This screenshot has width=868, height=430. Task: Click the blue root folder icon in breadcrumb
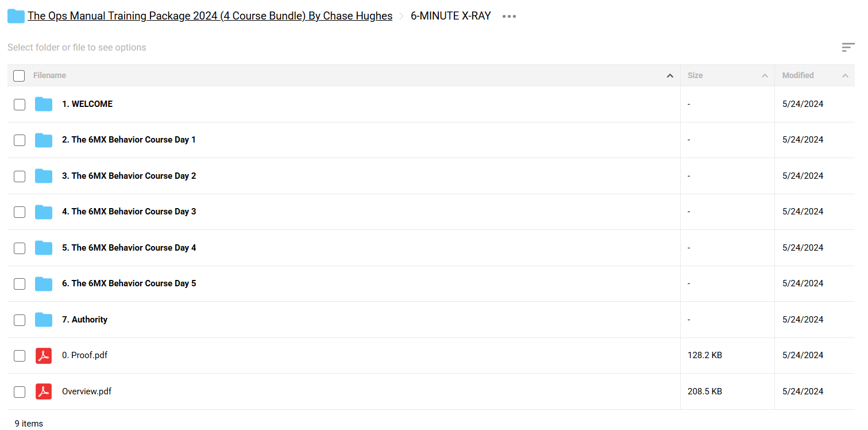click(x=16, y=16)
